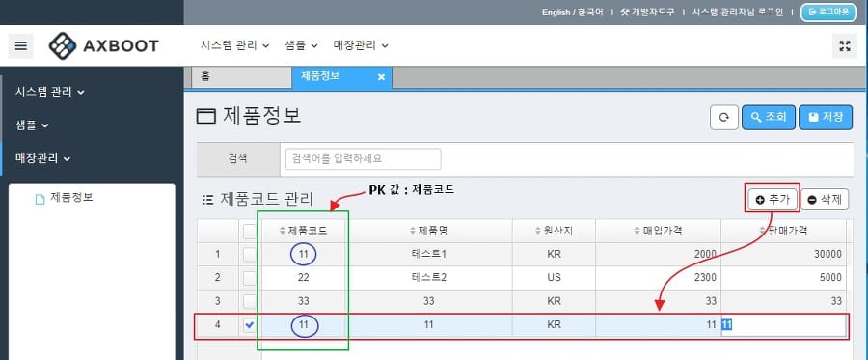Click the 삭제 delete button
This screenshot has height=360, width=868.
(825, 200)
